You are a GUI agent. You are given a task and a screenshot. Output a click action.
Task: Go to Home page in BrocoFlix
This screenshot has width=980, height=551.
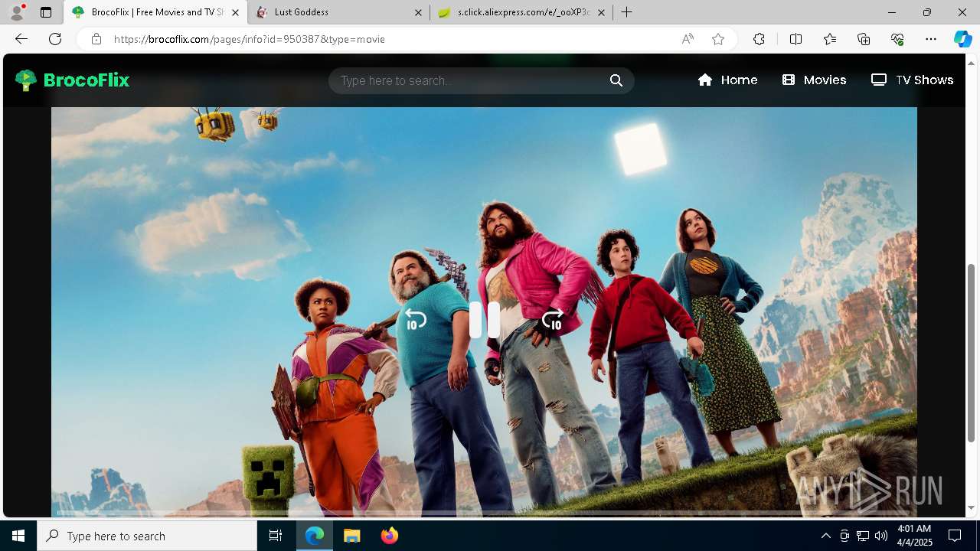click(x=727, y=80)
